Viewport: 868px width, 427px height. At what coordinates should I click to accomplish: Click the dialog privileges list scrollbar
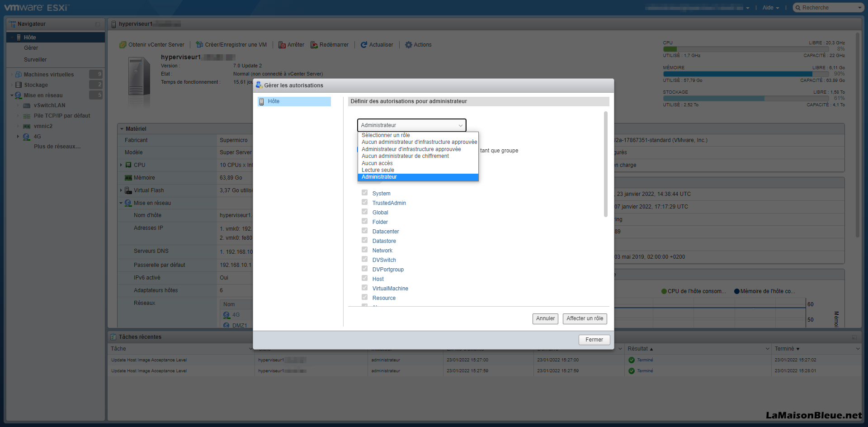point(606,164)
